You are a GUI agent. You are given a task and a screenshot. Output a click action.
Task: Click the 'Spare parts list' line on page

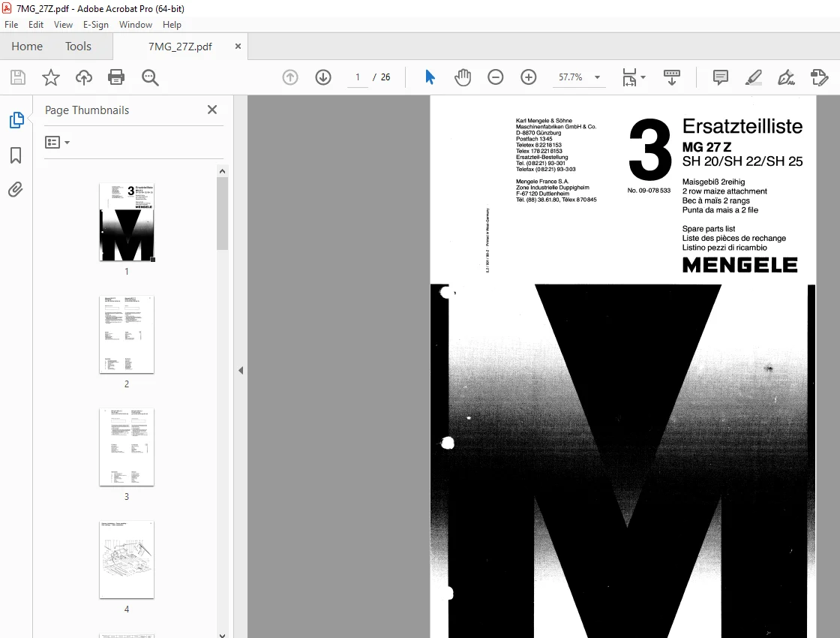click(708, 229)
